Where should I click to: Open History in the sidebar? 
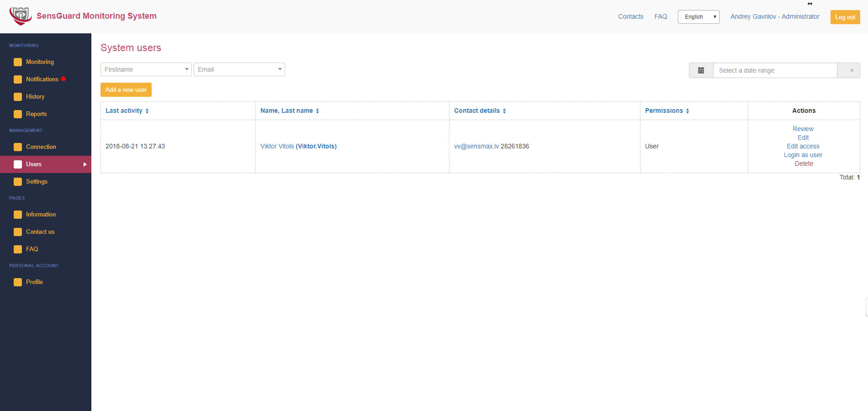coord(35,97)
